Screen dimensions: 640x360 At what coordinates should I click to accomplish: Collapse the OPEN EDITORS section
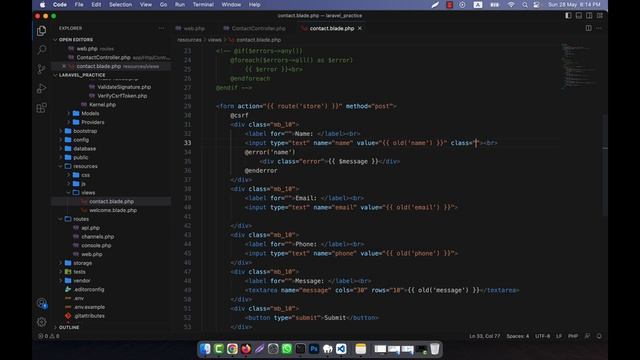point(76,40)
